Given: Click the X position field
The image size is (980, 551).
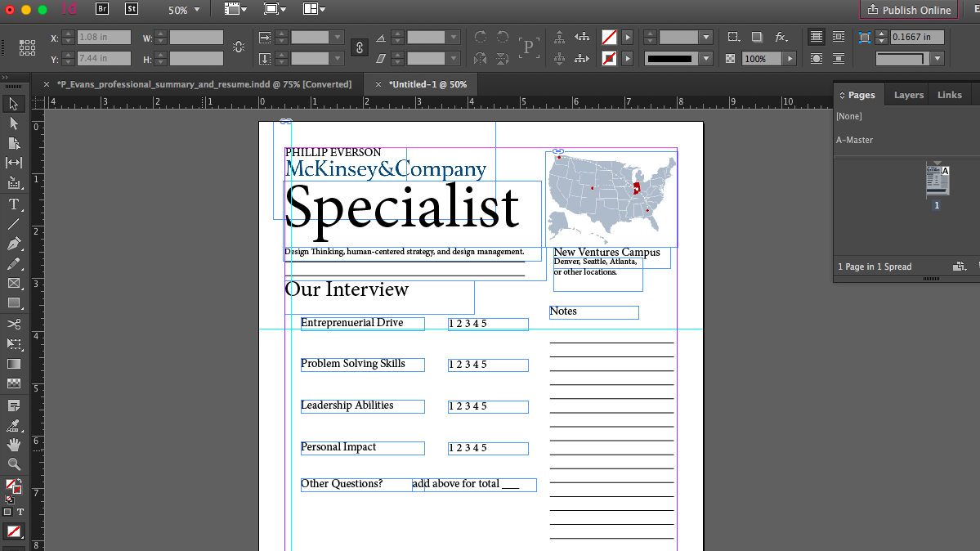Looking at the screenshot, I should [104, 37].
